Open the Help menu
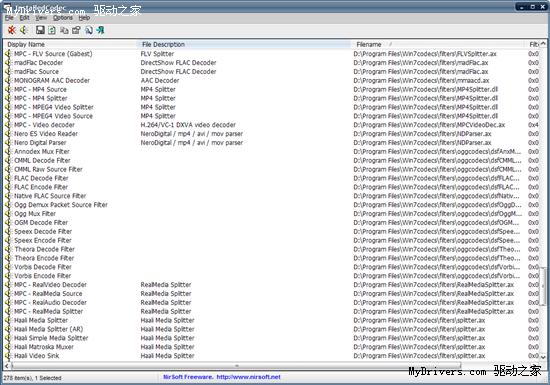The width and height of the screenshot is (550, 385). coord(84,18)
